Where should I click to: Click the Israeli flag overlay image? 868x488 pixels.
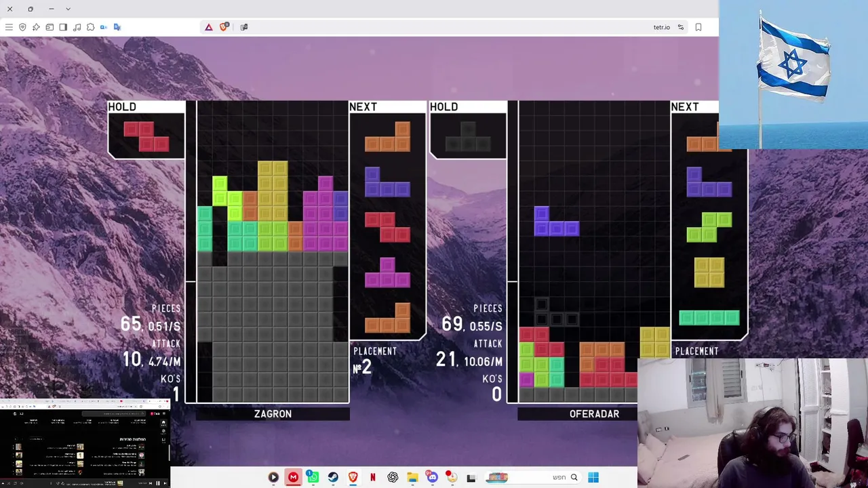[793, 74]
